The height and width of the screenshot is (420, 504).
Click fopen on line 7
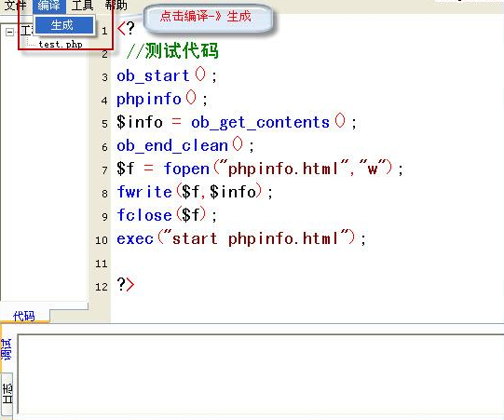click(x=186, y=169)
